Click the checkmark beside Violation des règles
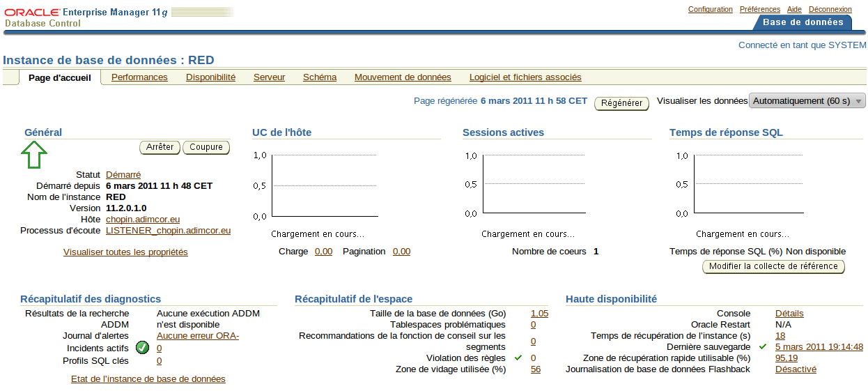This screenshot has width=868, height=391. click(x=518, y=358)
